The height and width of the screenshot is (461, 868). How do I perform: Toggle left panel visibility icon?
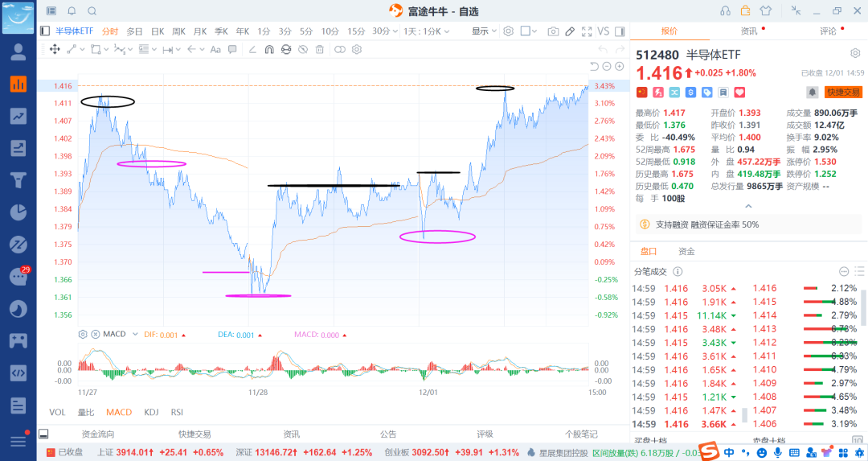pyautogui.click(x=45, y=31)
